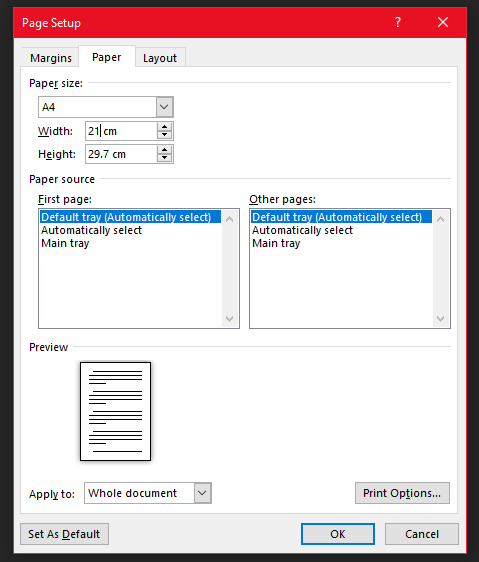Open the Help question mark button
The height and width of the screenshot is (562, 479).
[398, 23]
